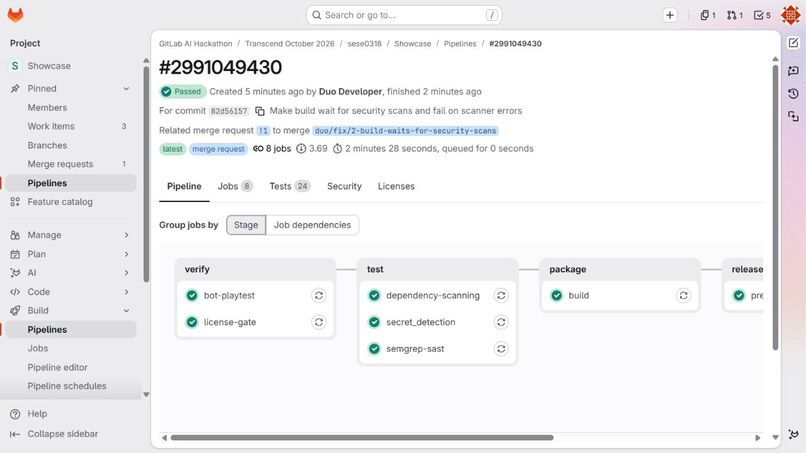This screenshot has width=806, height=453.
Task: Retry the bot-playtest job
Action: click(x=319, y=296)
